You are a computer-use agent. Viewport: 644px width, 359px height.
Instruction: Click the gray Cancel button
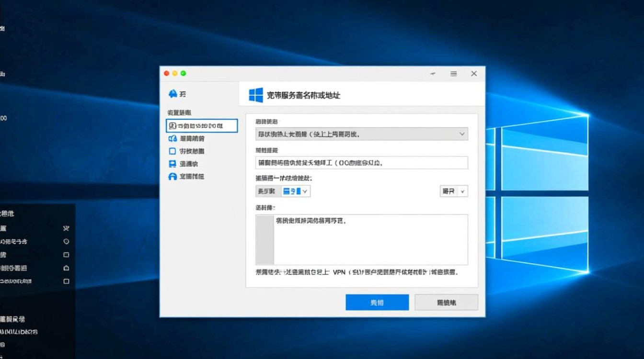coord(446,302)
